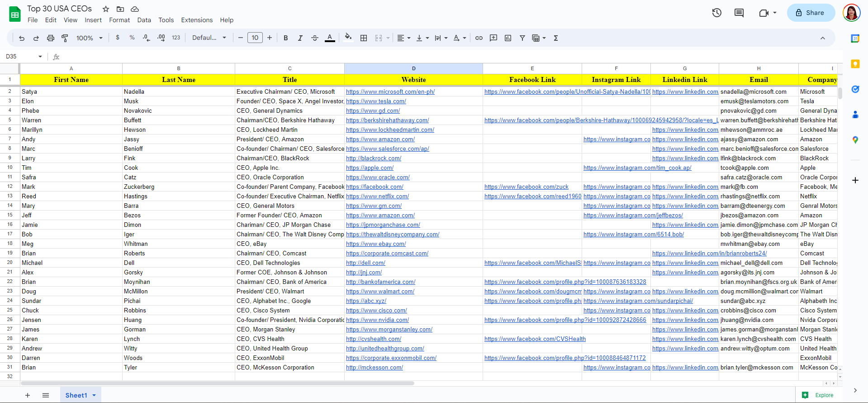868x403 pixels.
Task: Open version history clock icon
Action: pyautogui.click(x=717, y=13)
